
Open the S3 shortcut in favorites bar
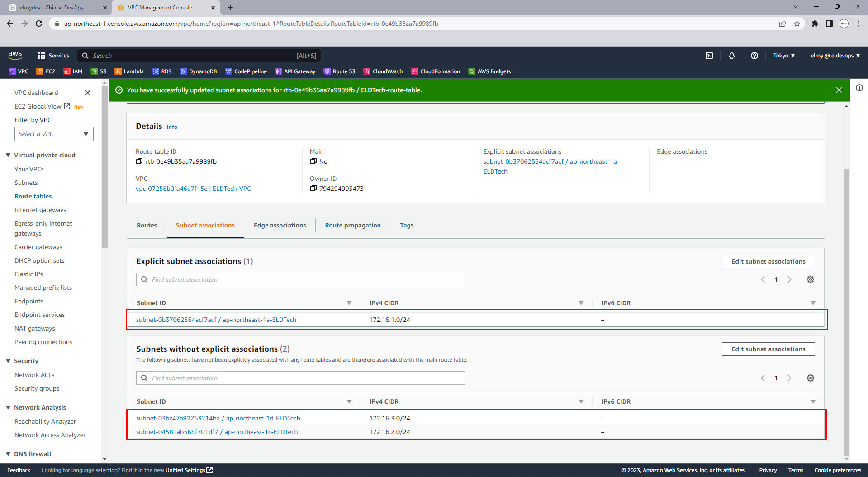tap(99, 71)
